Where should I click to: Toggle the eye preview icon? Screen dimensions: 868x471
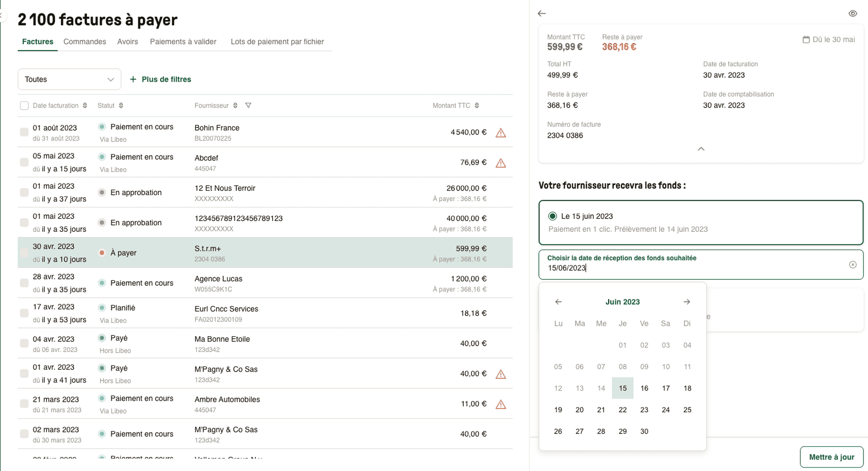coord(853,14)
